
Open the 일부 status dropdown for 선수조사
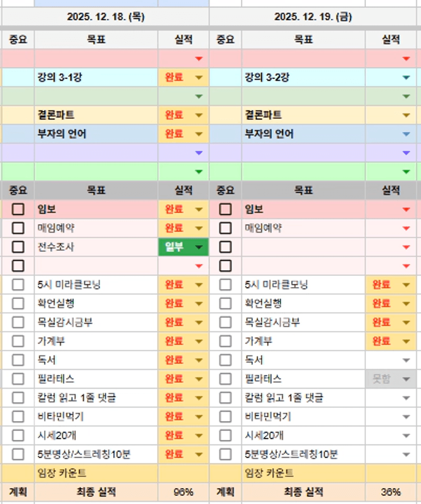(199, 247)
